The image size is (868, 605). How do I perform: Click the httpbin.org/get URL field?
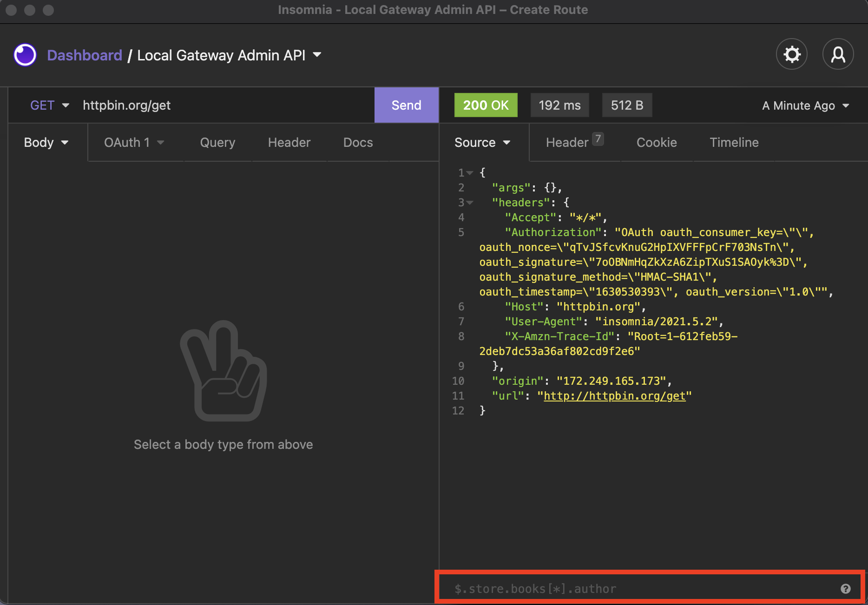coord(227,105)
